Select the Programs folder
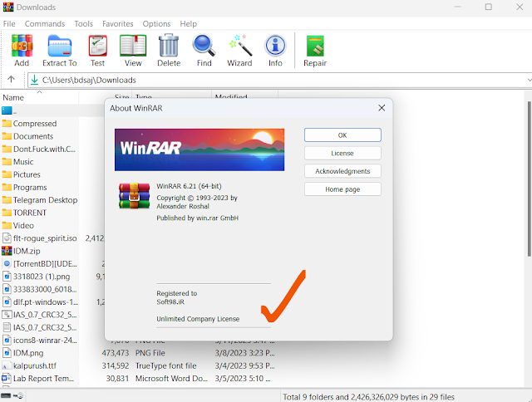This screenshot has width=532, height=402. coord(25,187)
